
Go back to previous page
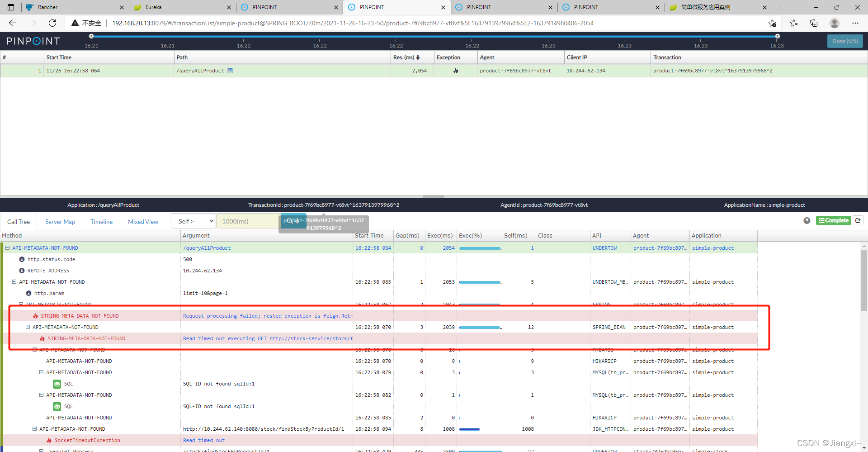[x=13, y=23]
